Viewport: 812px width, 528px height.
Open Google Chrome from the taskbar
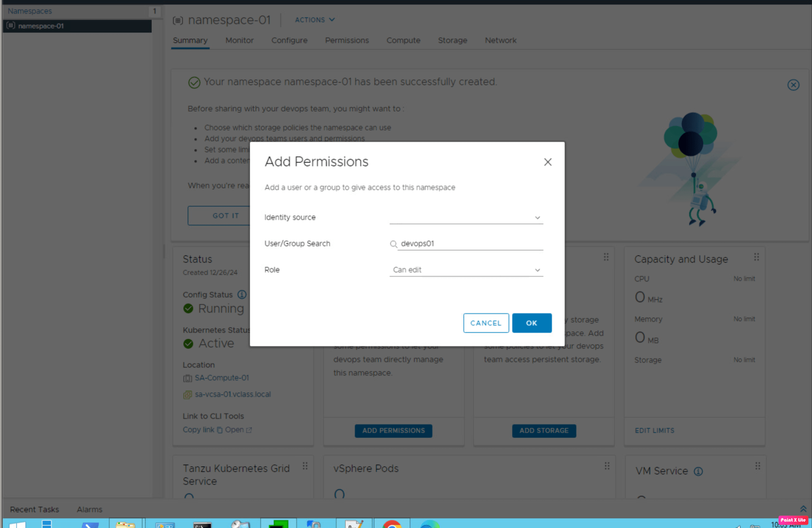[x=392, y=524]
